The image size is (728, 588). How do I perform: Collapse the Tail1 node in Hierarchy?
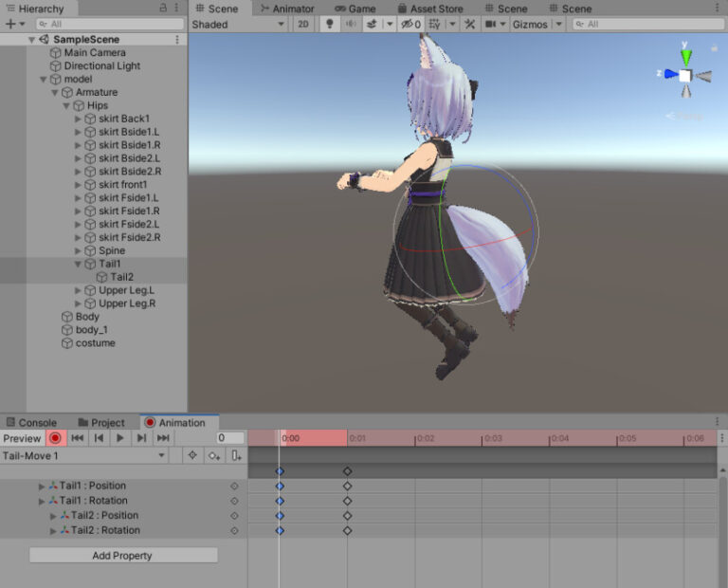(79, 264)
